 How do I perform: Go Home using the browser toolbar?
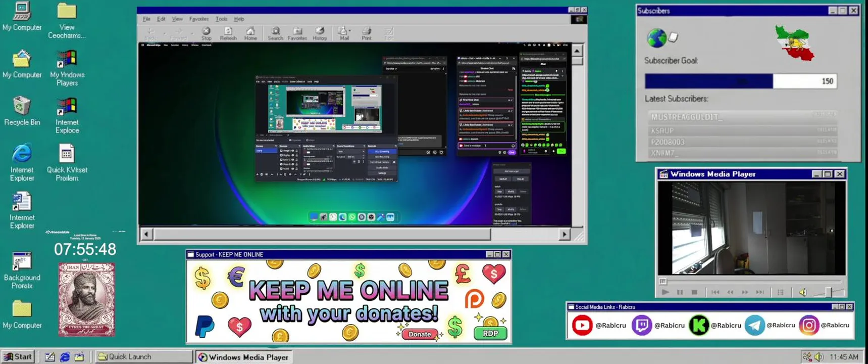coord(250,33)
